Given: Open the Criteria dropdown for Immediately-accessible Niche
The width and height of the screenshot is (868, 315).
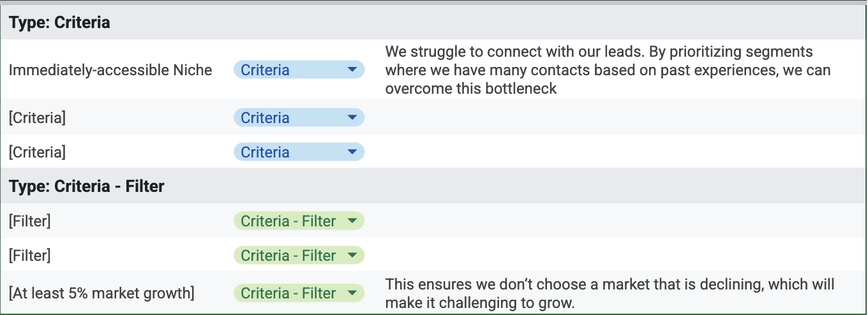Looking at the screenshot, I should [351, 70].
